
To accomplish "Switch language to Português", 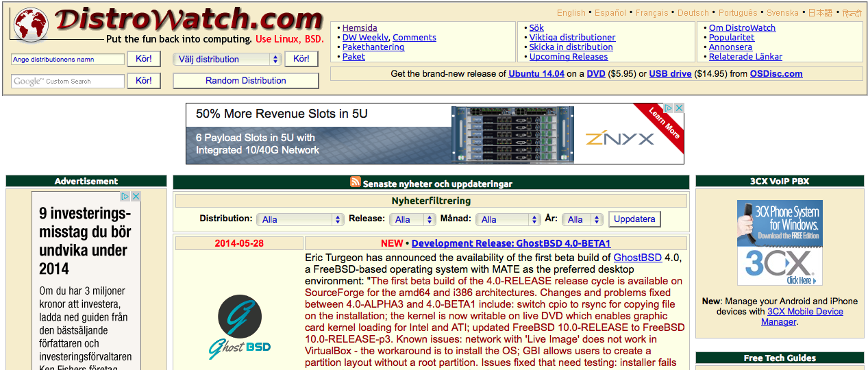I will click(x=738, y=13).
